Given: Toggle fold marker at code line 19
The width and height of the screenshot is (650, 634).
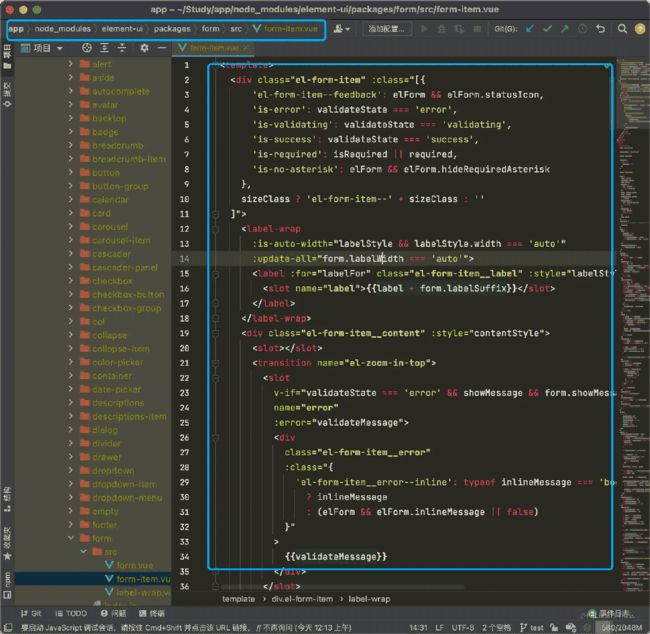Looking at the screenshot, I should [x=215, y=333].
